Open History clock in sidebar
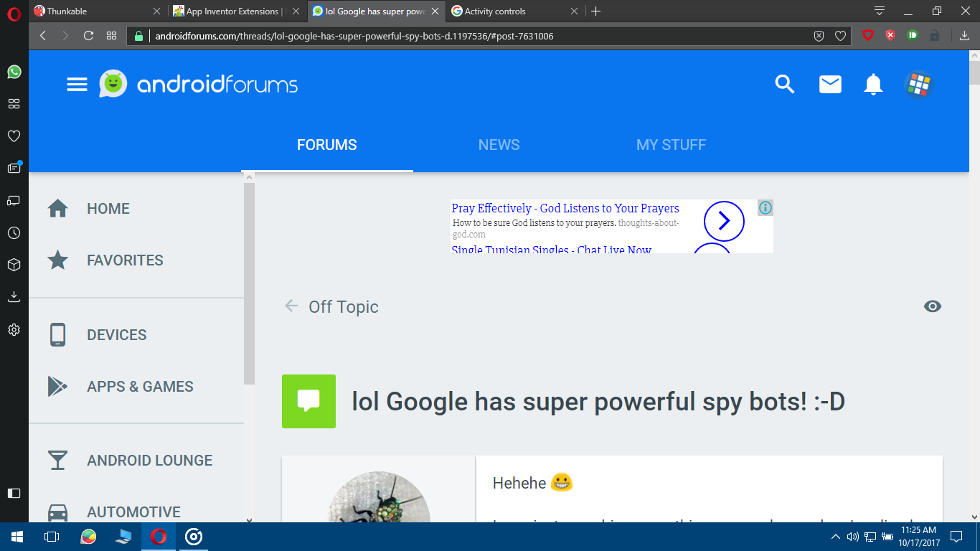 click(14, 232)
